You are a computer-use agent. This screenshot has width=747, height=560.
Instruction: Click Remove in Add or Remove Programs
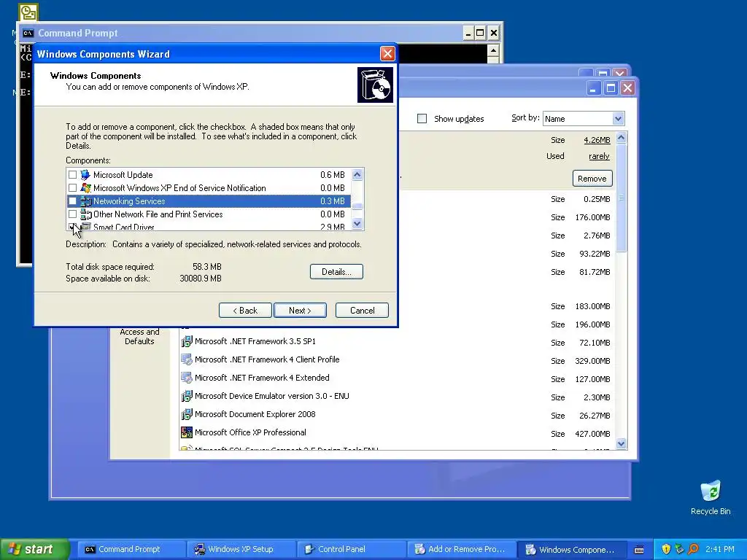click(592, 179)
